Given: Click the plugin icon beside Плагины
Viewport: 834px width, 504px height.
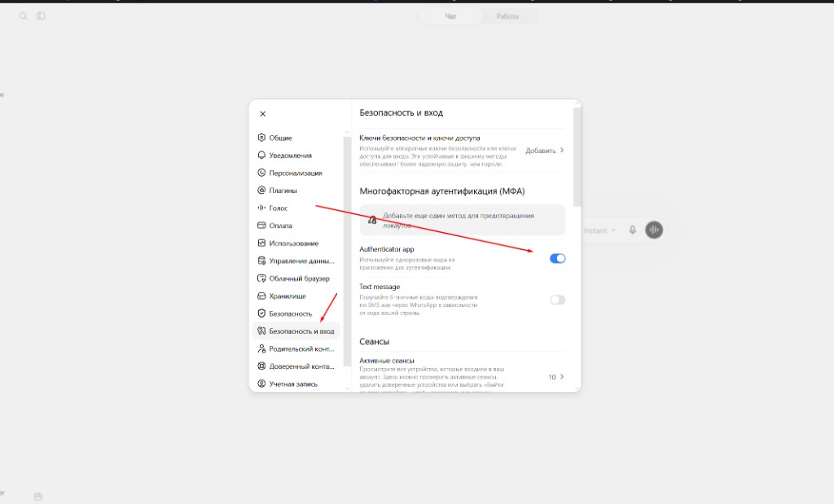Looking at the screenshot, I should tap(261, 190).
